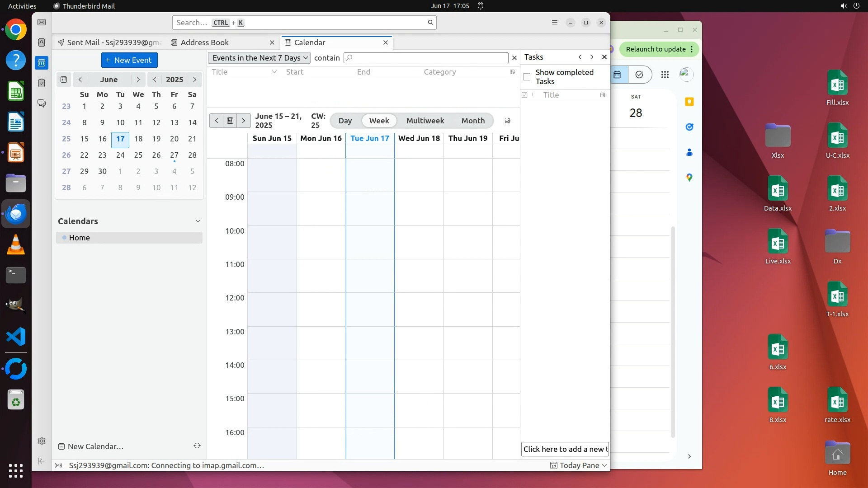The image size is (868, 488).
Task: Click the event filter search field
Action: click(426, 58)
